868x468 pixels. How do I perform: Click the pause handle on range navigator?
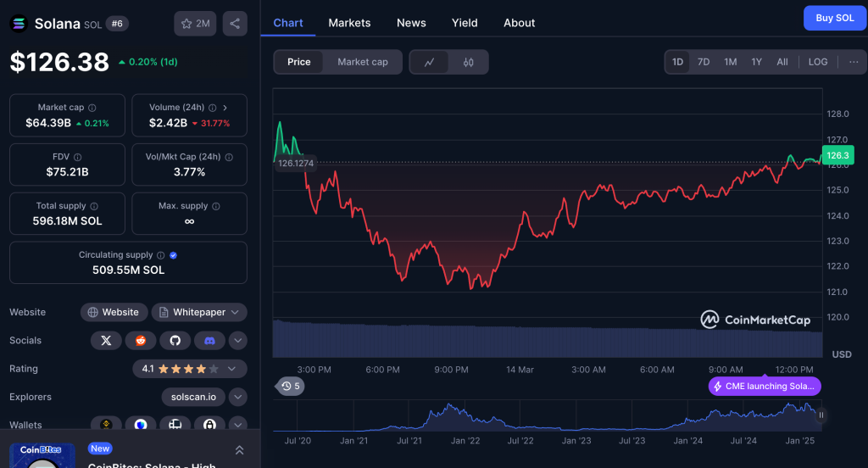(x=821, y=415)
